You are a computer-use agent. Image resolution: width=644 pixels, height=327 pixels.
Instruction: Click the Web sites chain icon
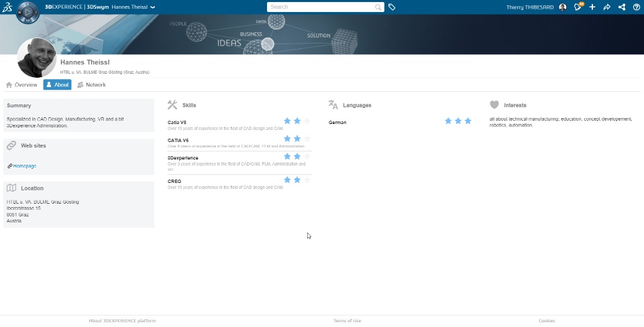pyautogui.click(x=11, y=145)
